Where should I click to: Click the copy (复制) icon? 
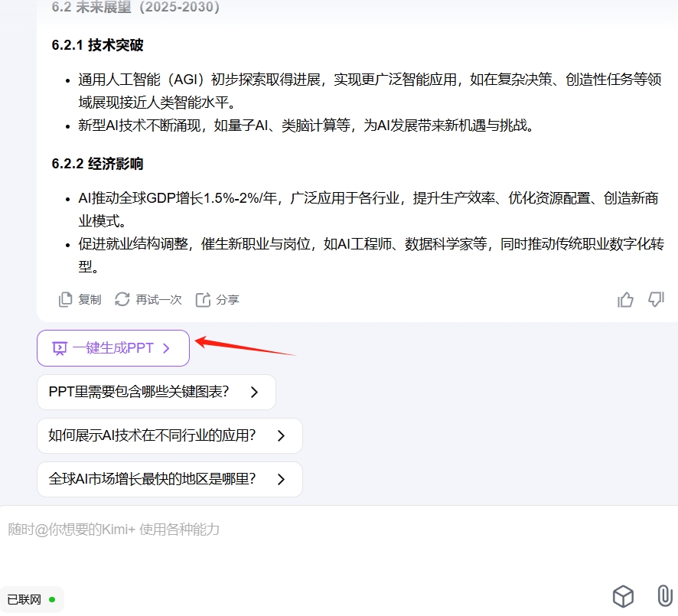(65, 299)
